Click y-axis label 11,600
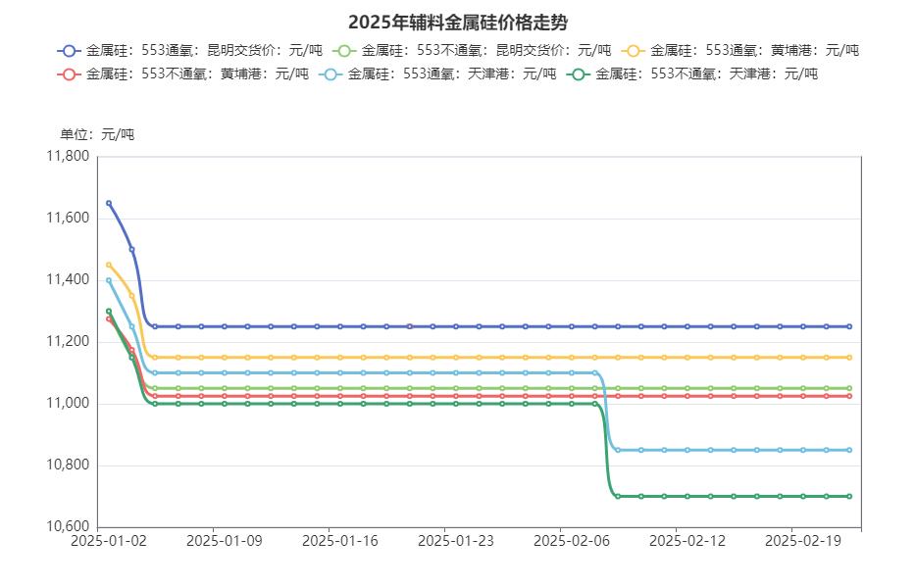The image size is (916, 588). 68,218
